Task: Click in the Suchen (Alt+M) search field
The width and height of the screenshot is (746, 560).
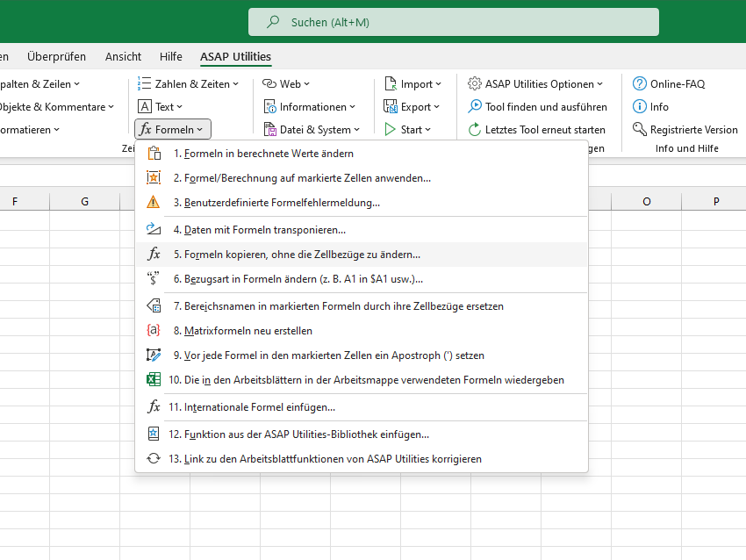Action: point(454,22)
